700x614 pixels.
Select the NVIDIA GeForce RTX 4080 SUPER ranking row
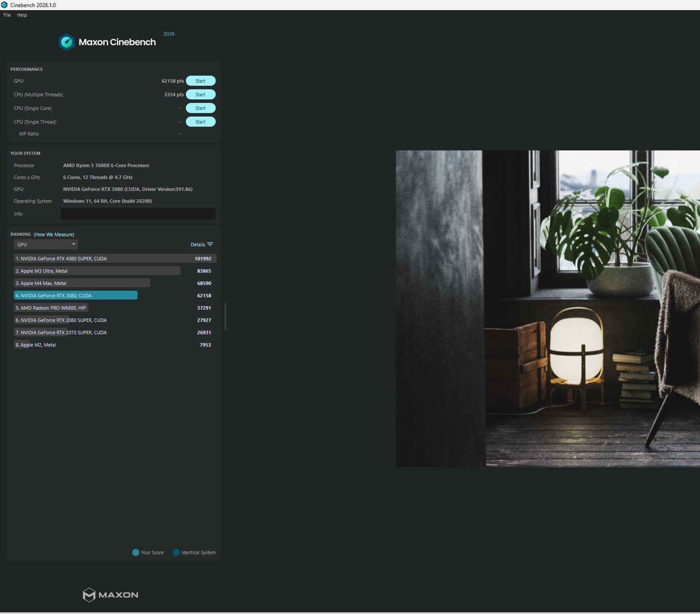coord(115,258)
